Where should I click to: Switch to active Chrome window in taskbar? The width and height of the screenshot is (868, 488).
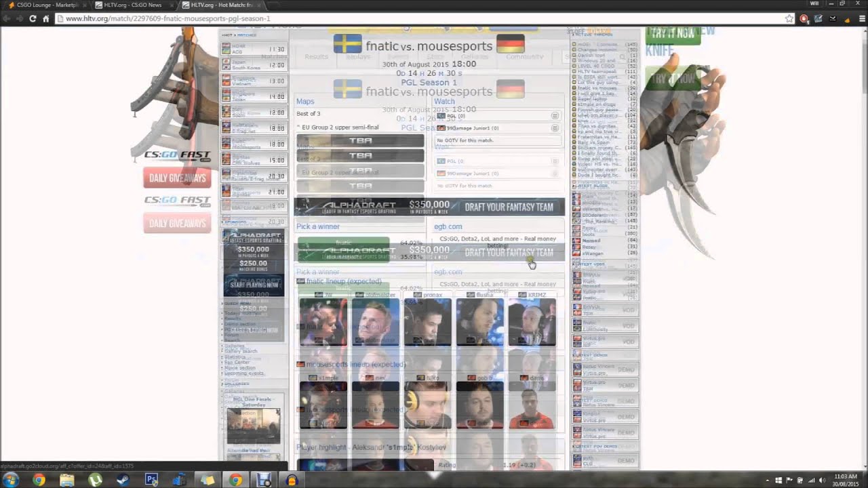click(x=235, y=480)
